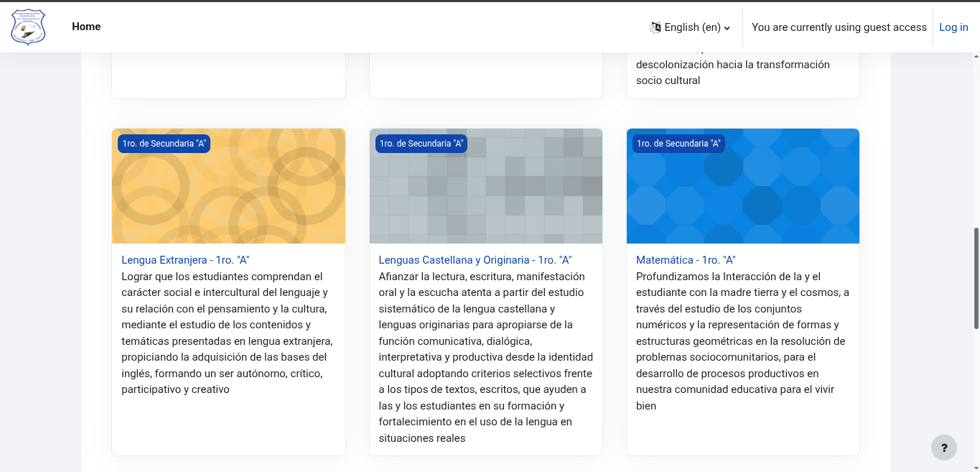Open the Log in link

coord(953,27)
